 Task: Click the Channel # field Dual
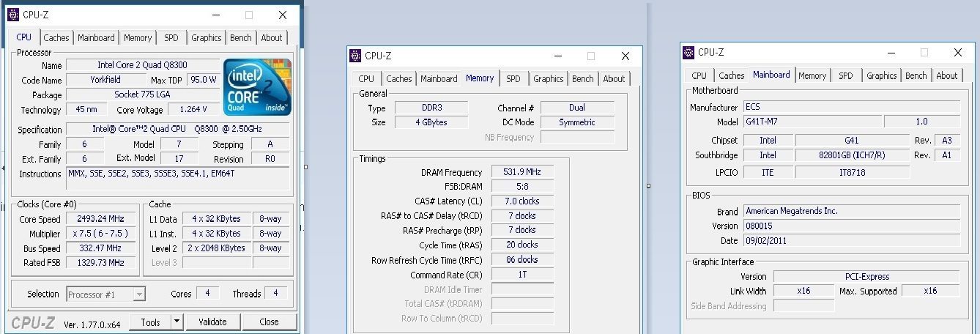577,108
